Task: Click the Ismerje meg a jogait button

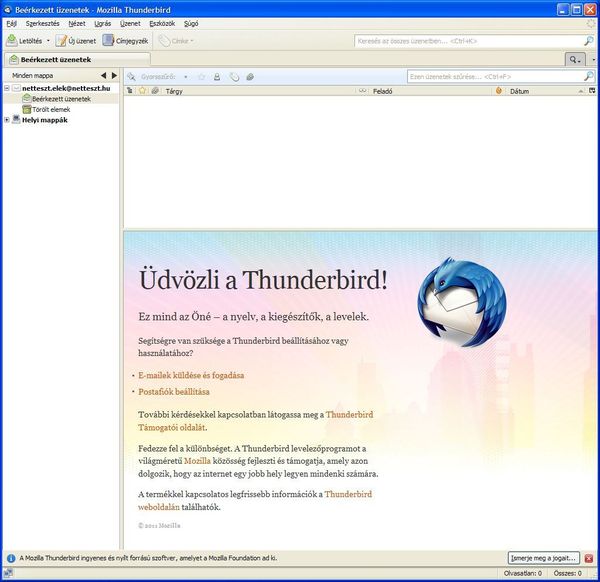Action: tap(543, 558)
